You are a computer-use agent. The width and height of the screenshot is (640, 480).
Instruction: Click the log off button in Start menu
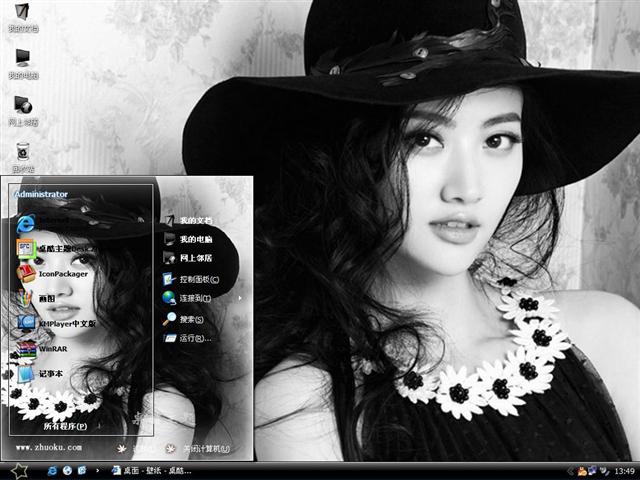(x=135, y=449)
